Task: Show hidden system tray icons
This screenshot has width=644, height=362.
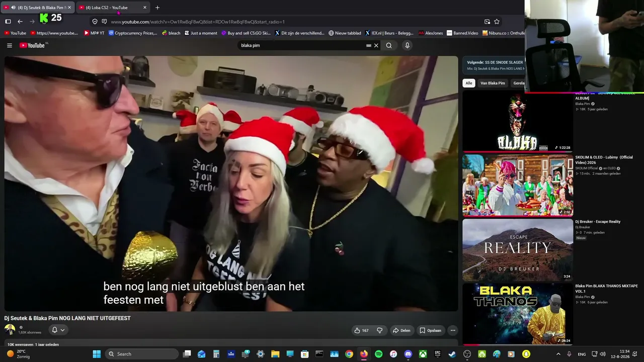Action: [x=558, y=354]
